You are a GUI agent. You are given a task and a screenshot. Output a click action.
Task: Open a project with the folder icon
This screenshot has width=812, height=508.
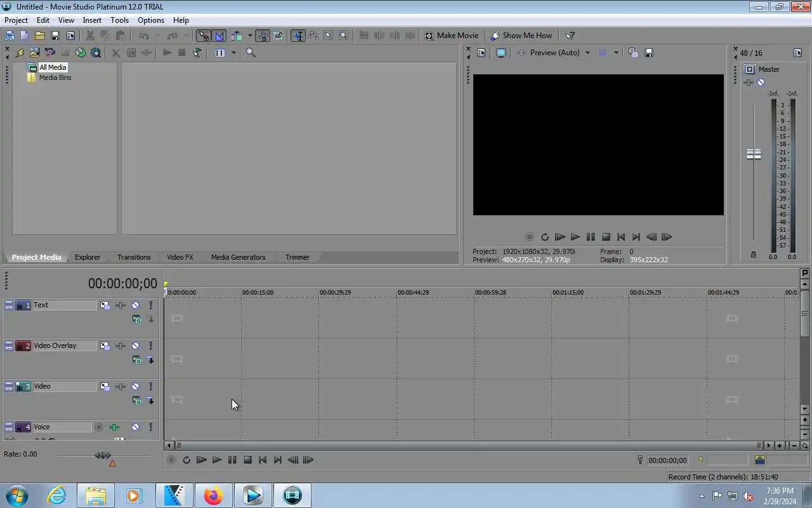pyautogui.click(x=39, y=36)
